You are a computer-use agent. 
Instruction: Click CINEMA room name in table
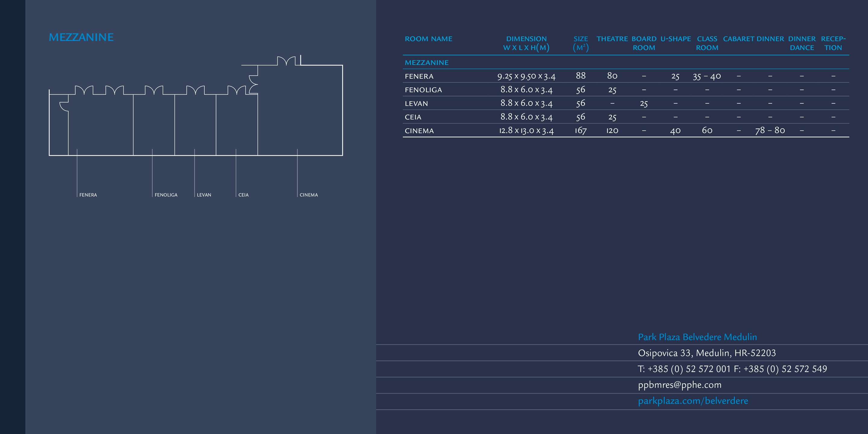coord(419,131)
